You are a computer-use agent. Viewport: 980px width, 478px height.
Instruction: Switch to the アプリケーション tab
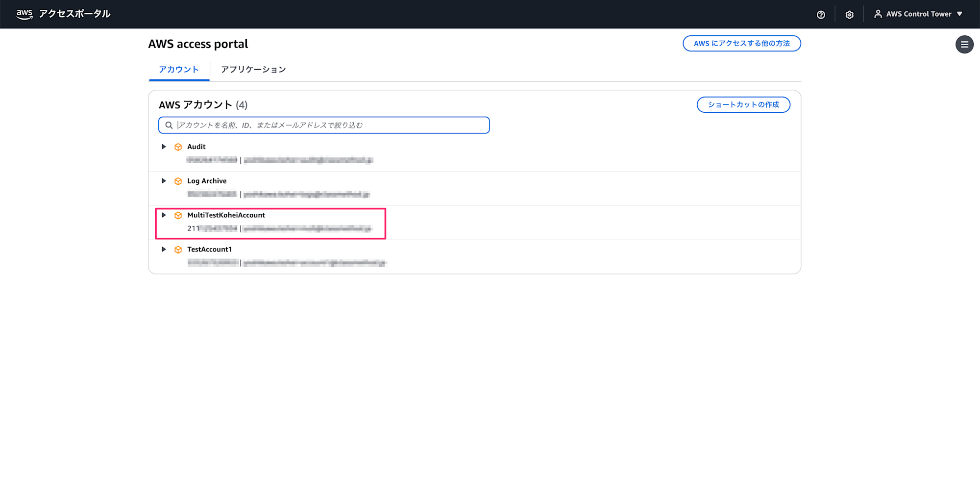coord(253,70)
